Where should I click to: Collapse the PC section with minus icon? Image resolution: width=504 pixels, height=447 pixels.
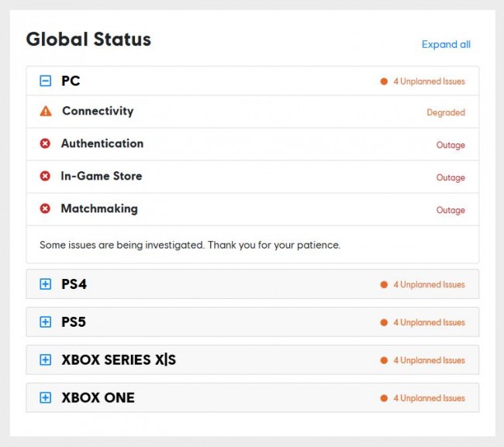[x=45, y=81]
